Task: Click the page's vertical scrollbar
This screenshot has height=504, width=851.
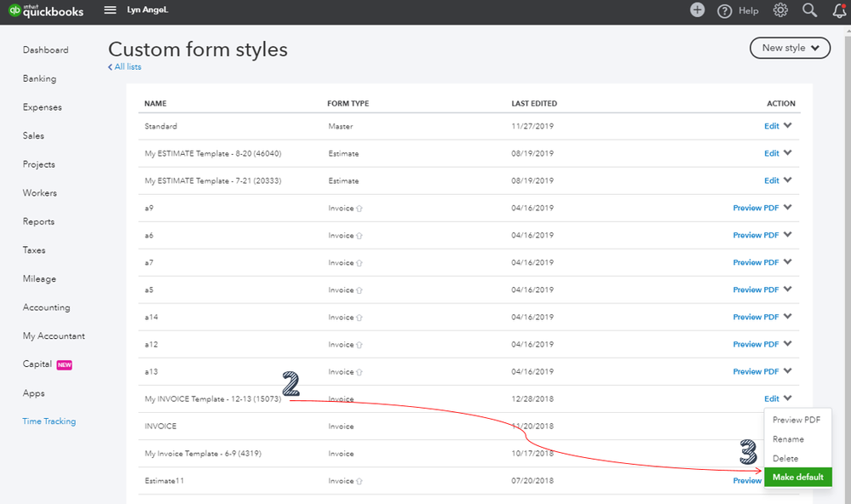Action: (x=848, y=264)
